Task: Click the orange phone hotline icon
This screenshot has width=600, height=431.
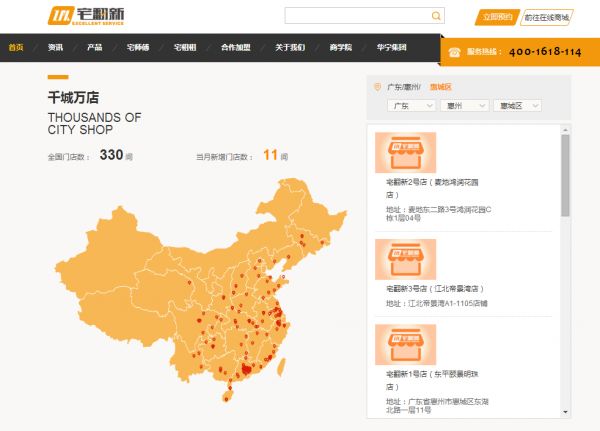Action: point(455,51)
